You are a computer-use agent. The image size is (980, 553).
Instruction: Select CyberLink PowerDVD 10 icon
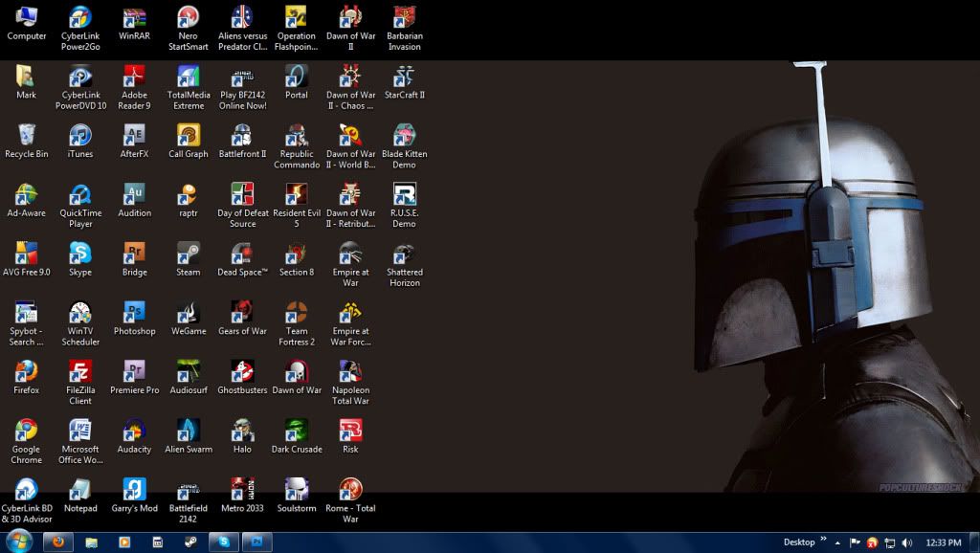pos(80,87)
